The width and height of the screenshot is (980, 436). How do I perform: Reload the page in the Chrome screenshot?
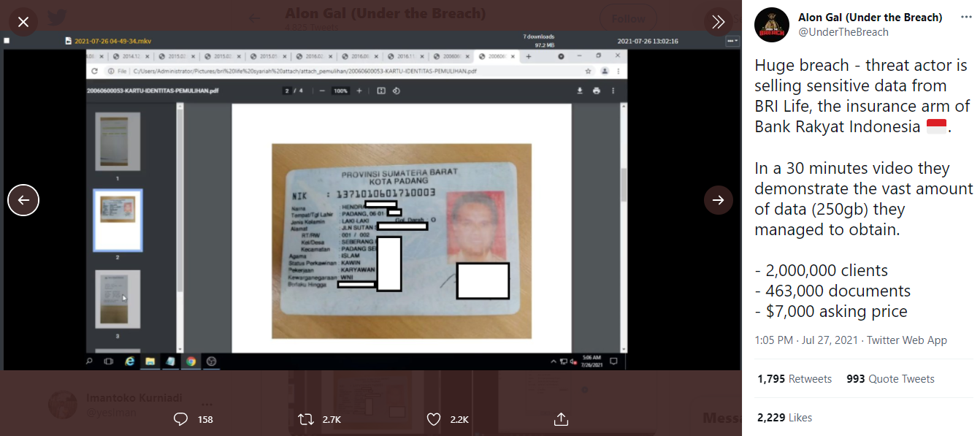point(94,71)
